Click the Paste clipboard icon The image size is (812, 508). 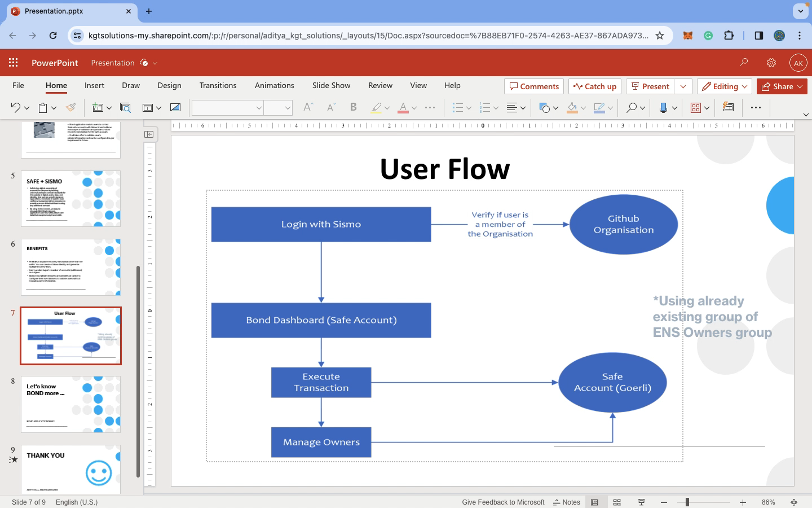(x=43, y=107)
